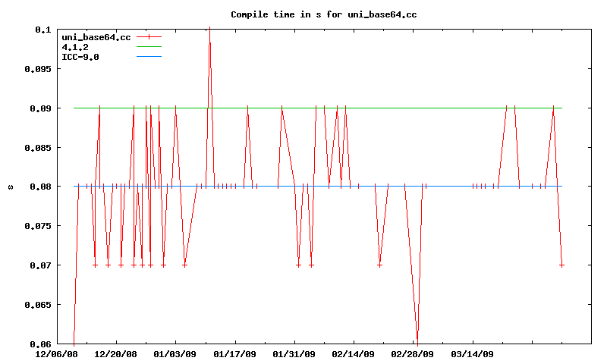Viewport: 607px width, 364px height.
Task: Select the ICC-9.0 legend label
Action: coord(80,57)
